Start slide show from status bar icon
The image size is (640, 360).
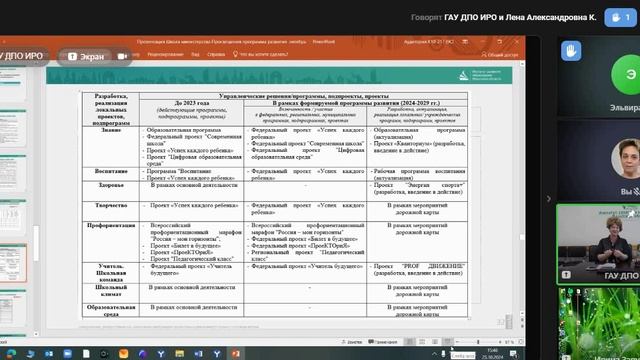(448, 342)
